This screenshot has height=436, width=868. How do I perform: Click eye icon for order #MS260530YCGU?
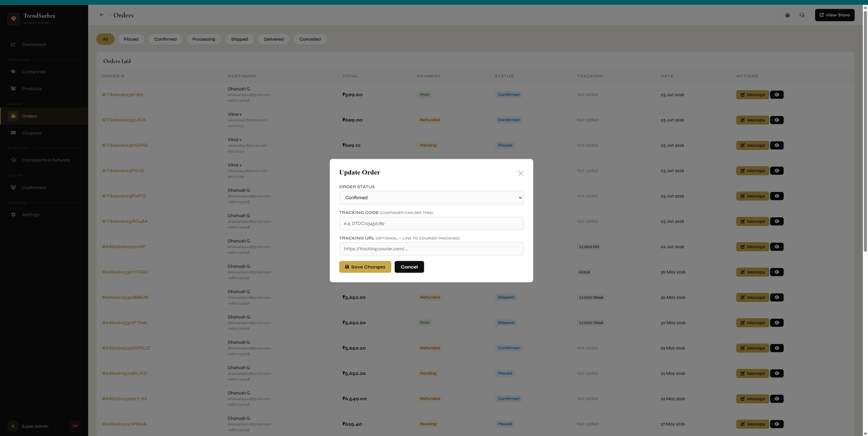tap(777, 272)
